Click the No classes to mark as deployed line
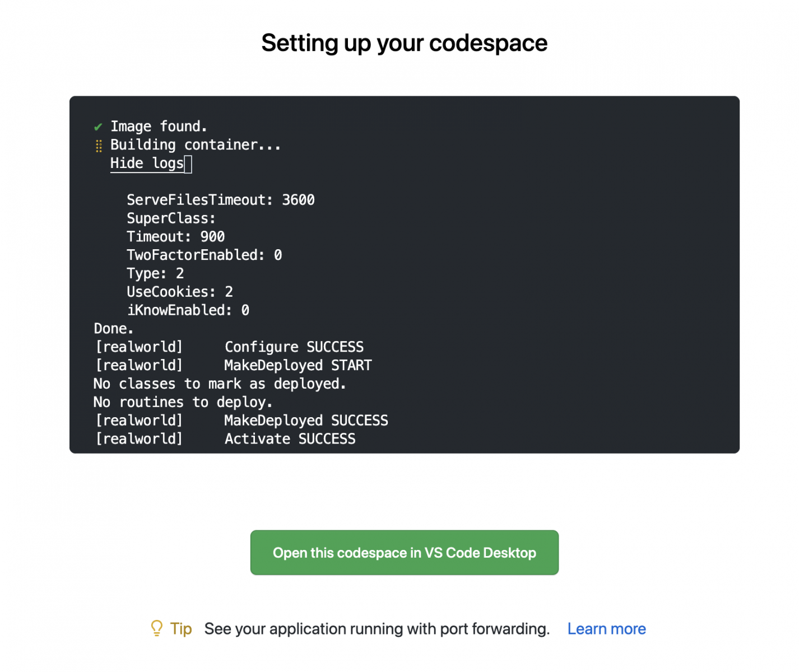Viewport: 799px width, 672px height. point(220,384)
